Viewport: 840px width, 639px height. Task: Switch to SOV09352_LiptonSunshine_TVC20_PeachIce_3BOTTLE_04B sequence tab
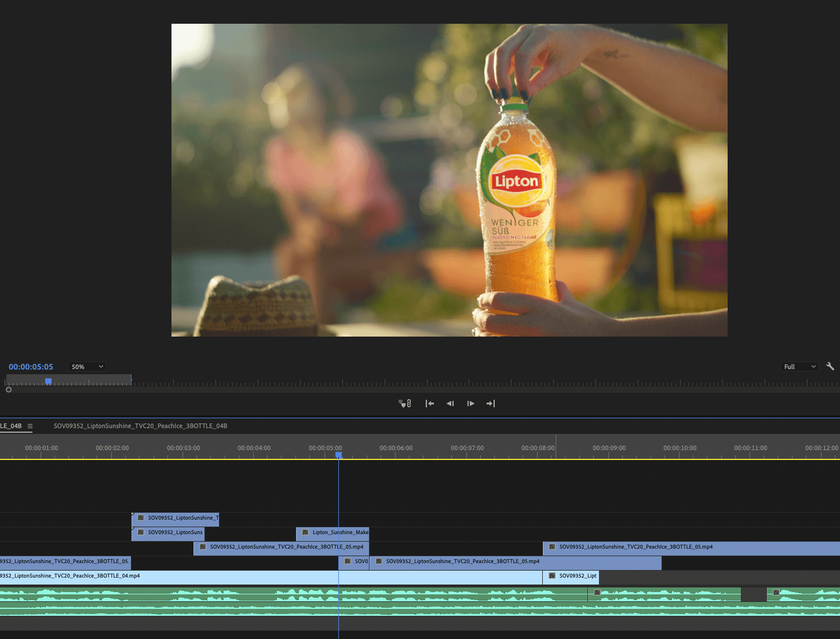tap(140, 426)
